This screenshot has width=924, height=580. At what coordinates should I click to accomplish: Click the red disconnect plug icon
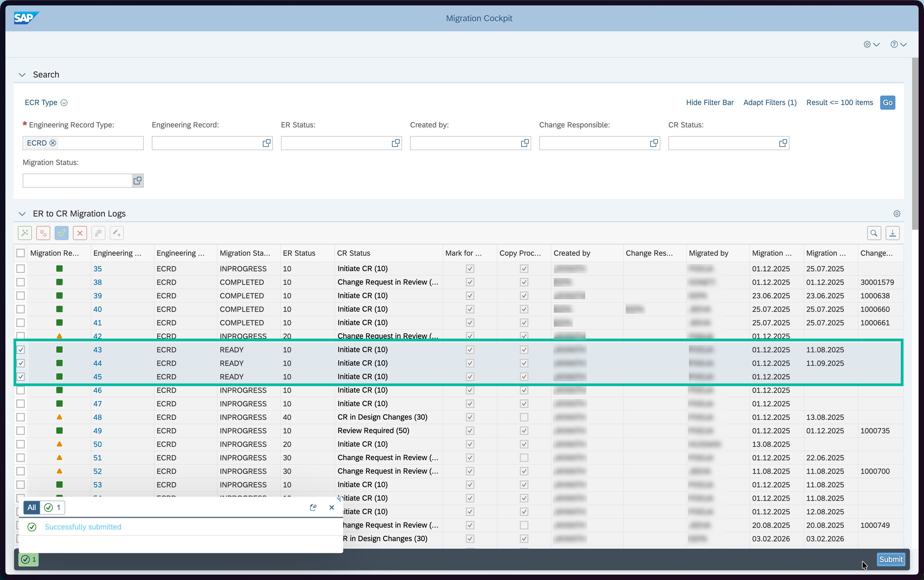43,233
